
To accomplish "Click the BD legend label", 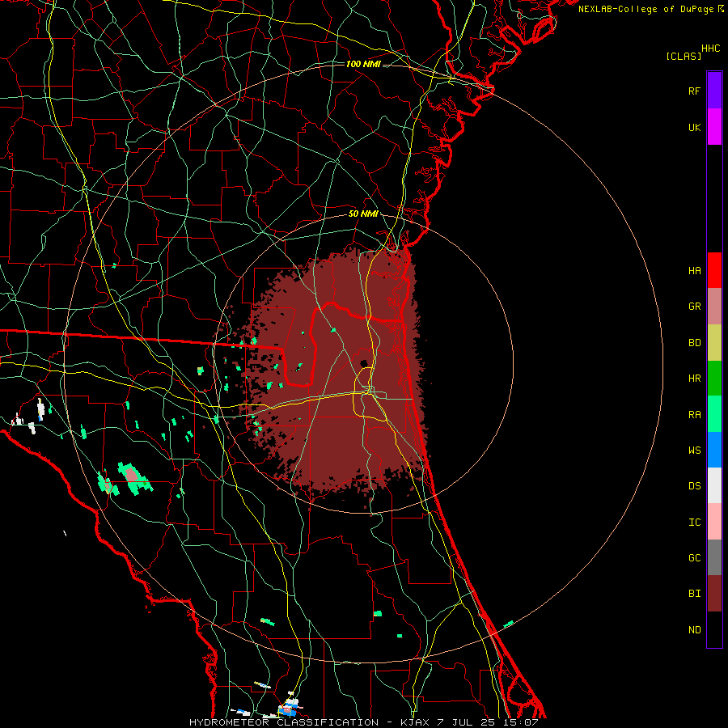I will 694,343.
